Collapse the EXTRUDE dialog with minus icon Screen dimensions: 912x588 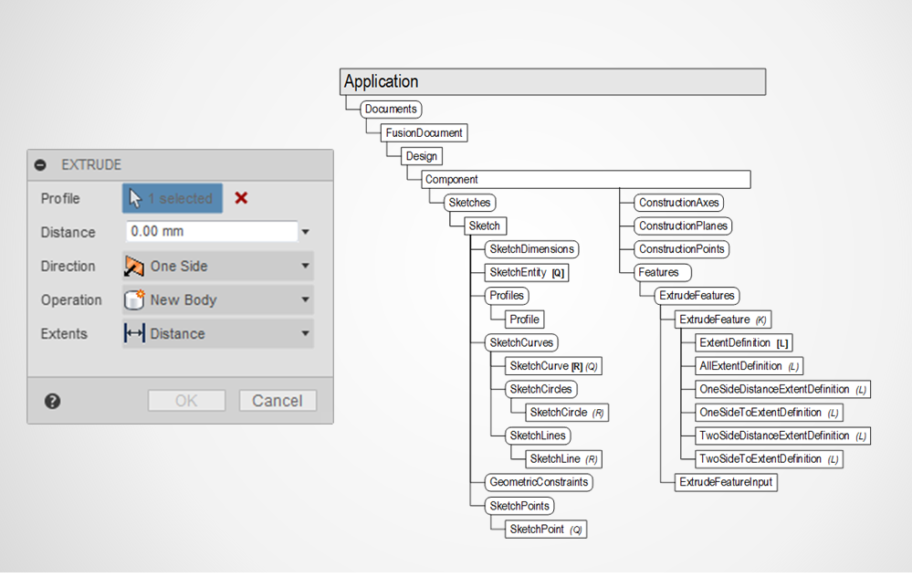40,165
